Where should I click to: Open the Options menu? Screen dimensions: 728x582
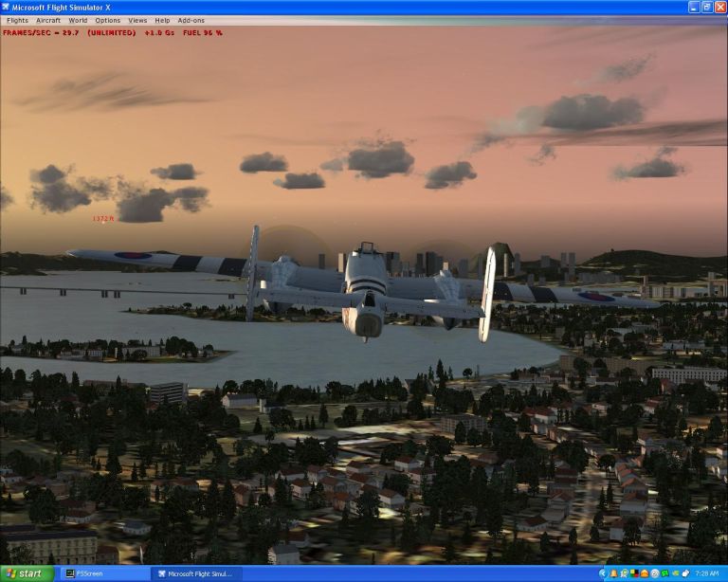click(x=108, y=20)
